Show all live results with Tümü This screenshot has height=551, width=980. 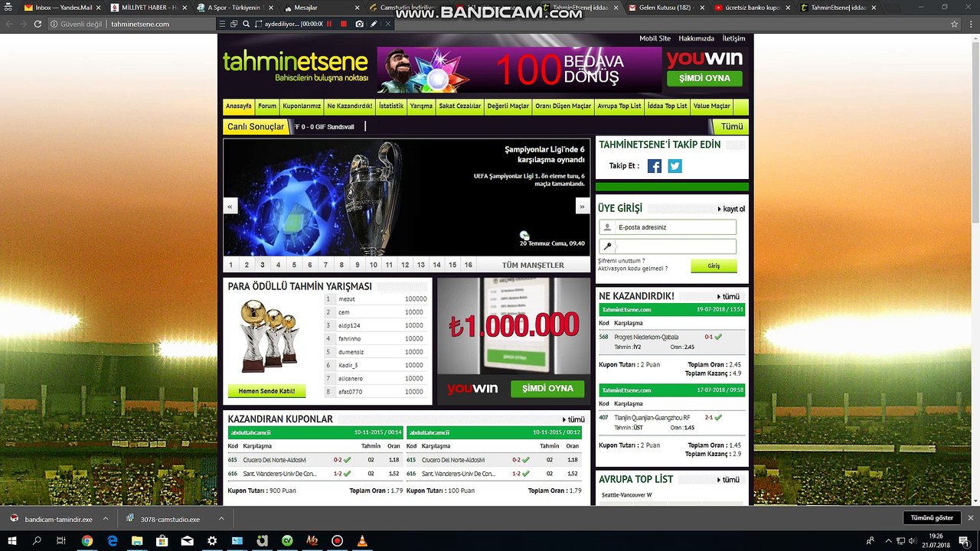(731, 126)
